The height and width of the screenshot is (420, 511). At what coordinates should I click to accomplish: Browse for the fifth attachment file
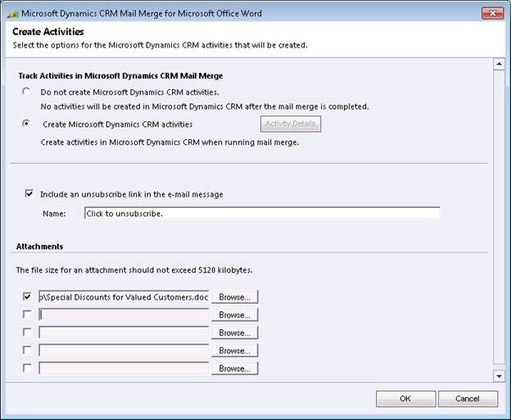pyautogui.click(x=235, y=368)
